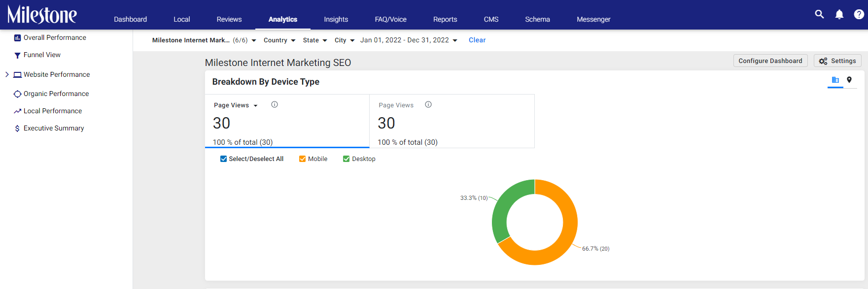This screenshot has height=289, width=868.
Task: Uncheck the Mobile checkbox
Action: click(x=303, y=159)
